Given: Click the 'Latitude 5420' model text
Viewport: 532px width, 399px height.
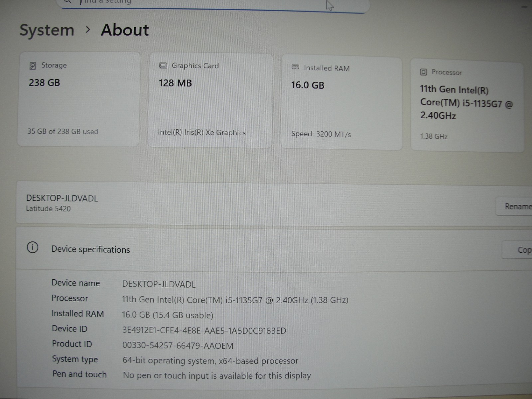Looking at the screenshot, I should click(48, 208).
